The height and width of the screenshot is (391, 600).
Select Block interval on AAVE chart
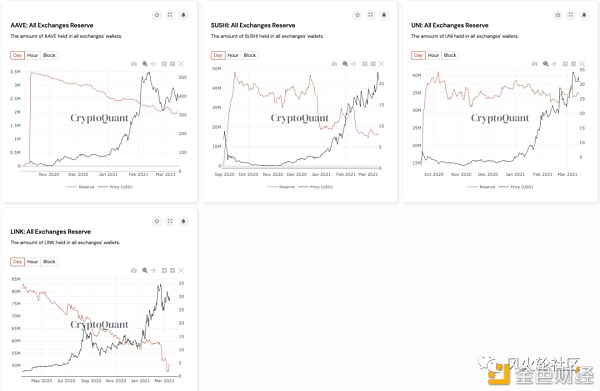[x=49, y=55]
